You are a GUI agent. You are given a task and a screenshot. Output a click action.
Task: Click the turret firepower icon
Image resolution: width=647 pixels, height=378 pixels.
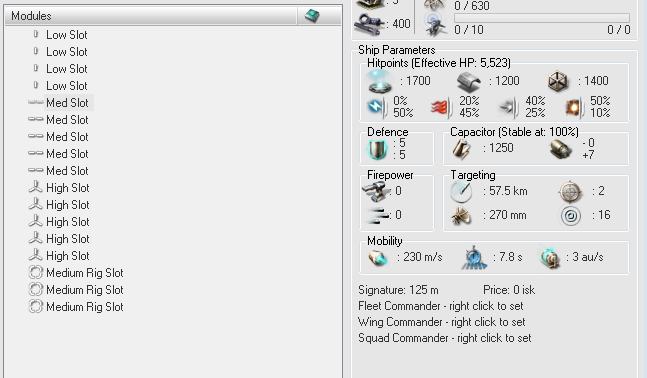click(x=375, y=191)
